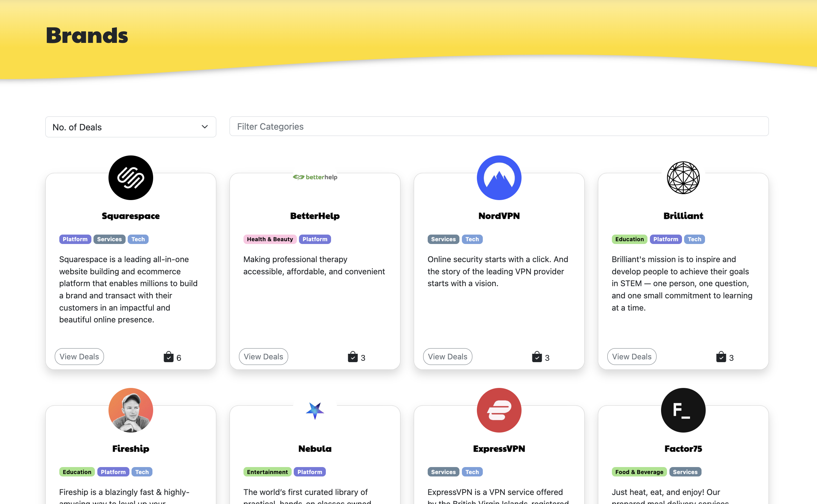Click the NordVPN brand title
Image resolution: width=817 pixels, height=504 pixels.
(499, 216)
